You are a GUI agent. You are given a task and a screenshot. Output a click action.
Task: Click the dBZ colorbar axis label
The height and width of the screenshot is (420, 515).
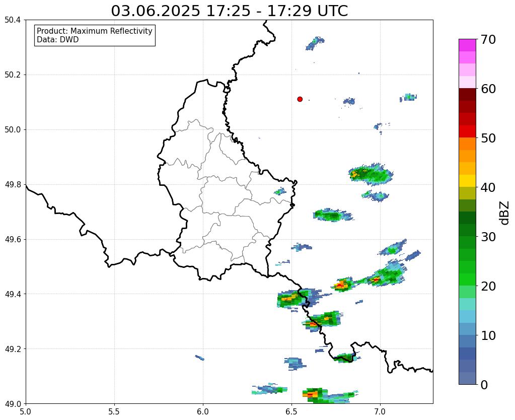coord(505,213)
